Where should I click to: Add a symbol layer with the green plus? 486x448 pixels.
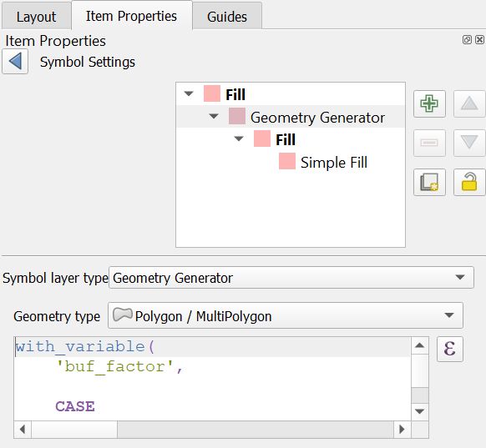click(429, 103)
